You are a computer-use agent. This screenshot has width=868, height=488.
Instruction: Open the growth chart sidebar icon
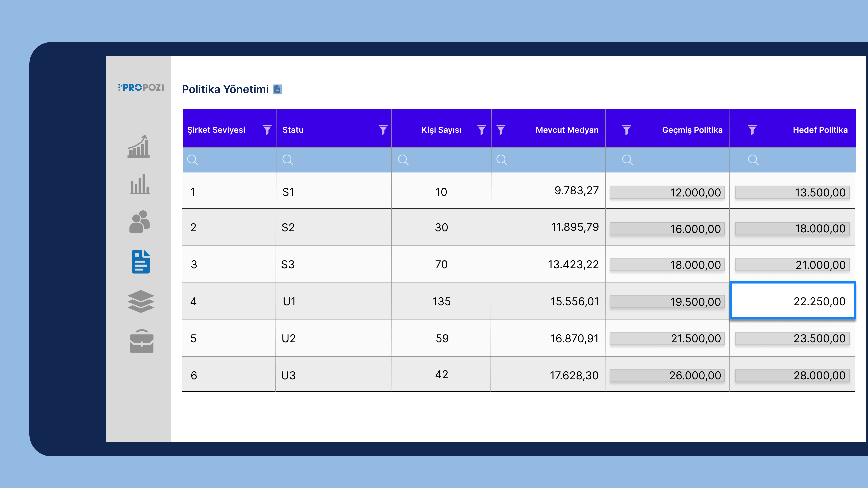(x=138, y=146)
